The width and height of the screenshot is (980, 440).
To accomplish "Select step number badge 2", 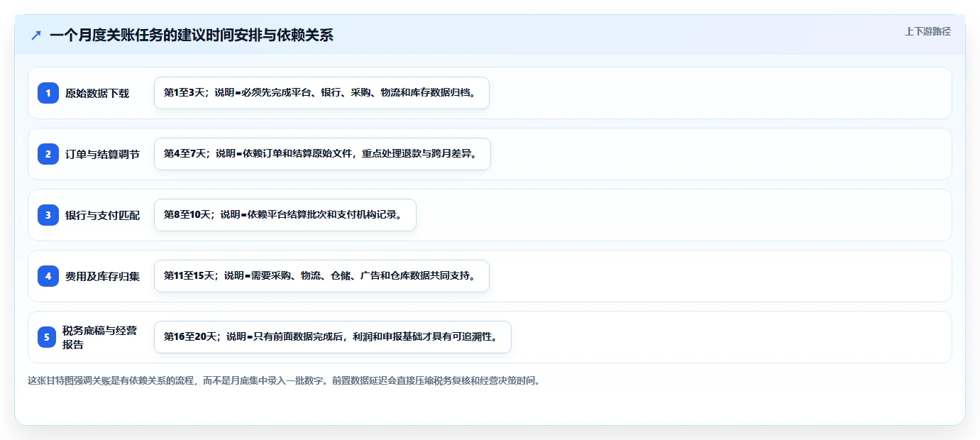I will (x=48, y=154).
